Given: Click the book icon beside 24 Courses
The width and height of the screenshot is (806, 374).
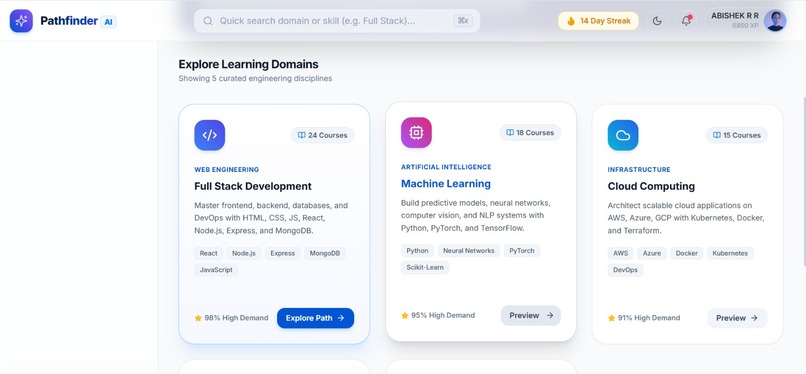Looking at the screenshot, I should point(301,135).
